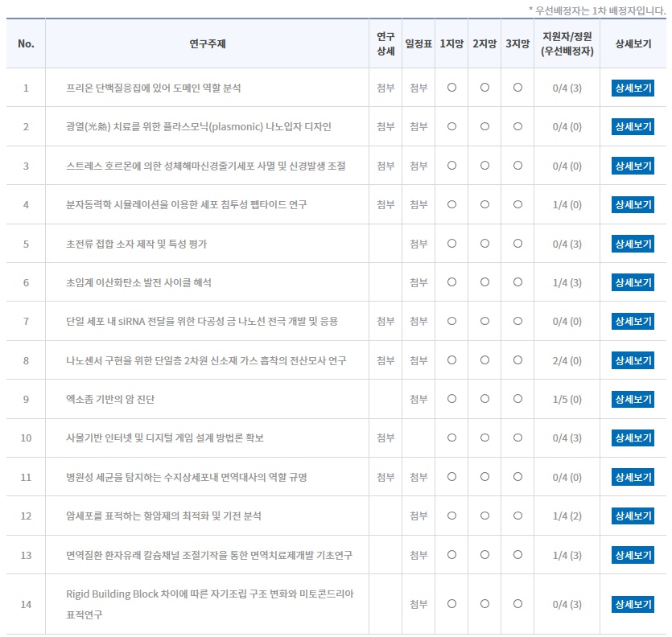View details via 상세보기 in row 9
The image size is (672, 637).
click(x=633, y=399)
